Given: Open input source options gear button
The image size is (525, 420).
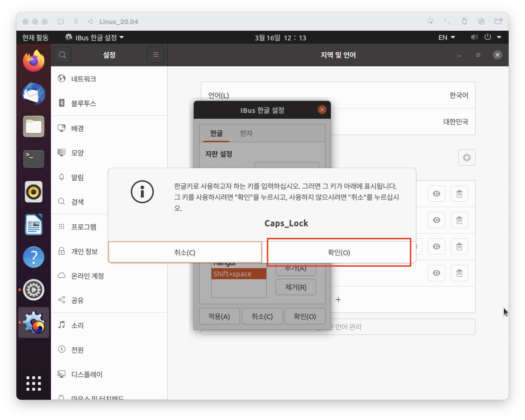Looking at the screenshot, I should tap(466, 158).
